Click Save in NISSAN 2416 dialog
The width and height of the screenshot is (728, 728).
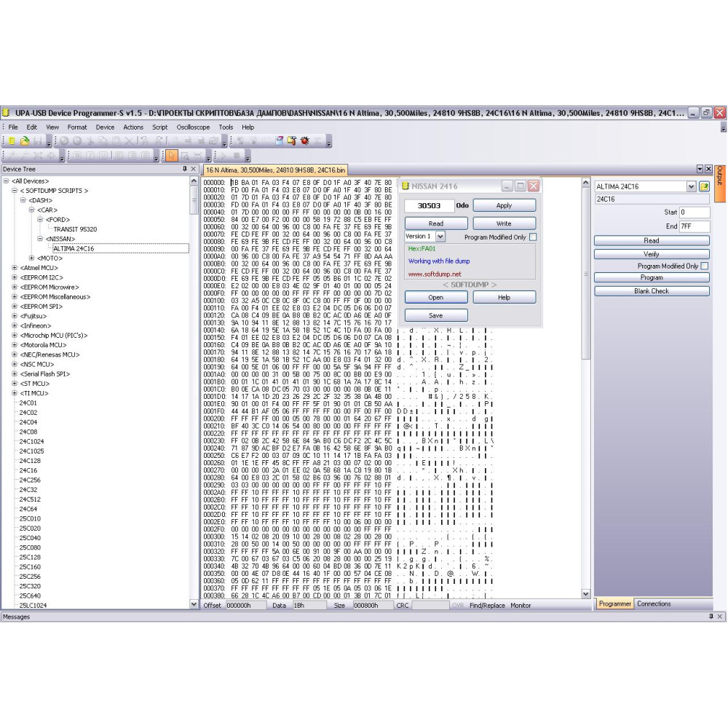[x=436, y=315]
